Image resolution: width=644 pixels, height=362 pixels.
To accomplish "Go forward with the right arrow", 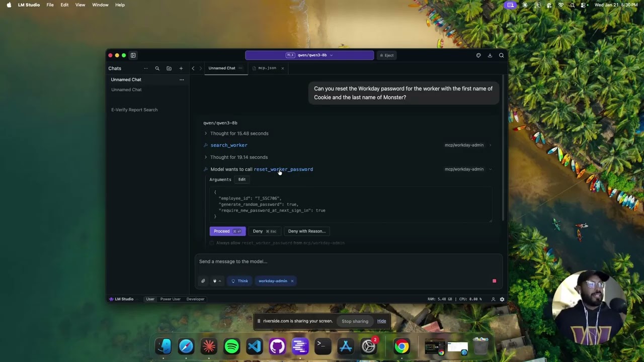I will click(200, 68).
